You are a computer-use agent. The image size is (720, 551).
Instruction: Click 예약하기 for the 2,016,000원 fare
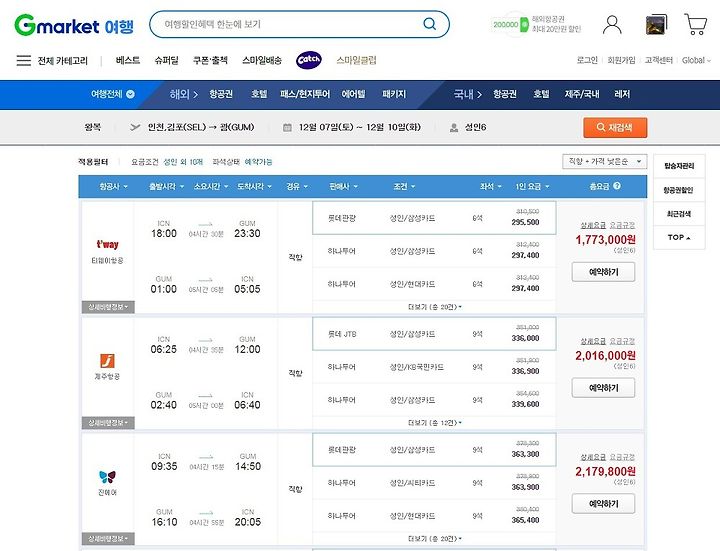pyautogui.click(x=603, y=388)
